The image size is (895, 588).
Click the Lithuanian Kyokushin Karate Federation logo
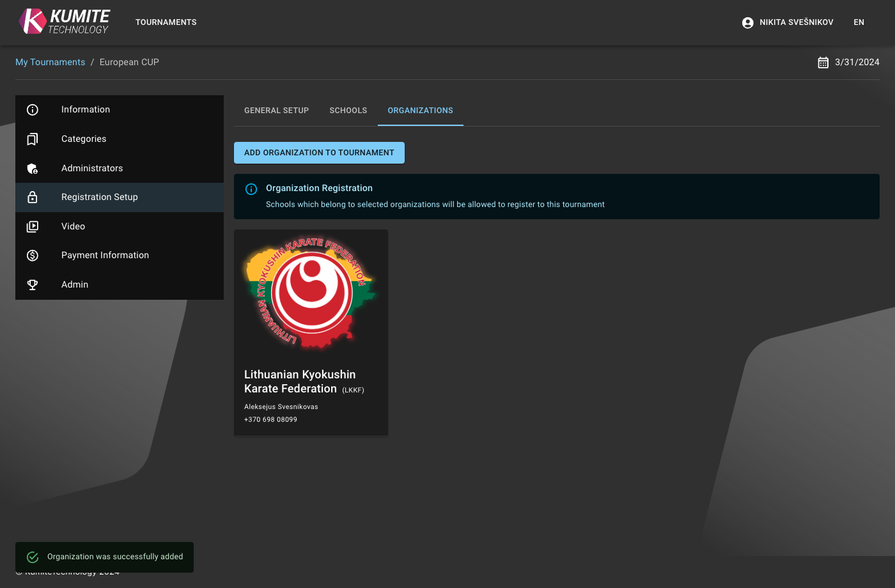tap(311, 294)
